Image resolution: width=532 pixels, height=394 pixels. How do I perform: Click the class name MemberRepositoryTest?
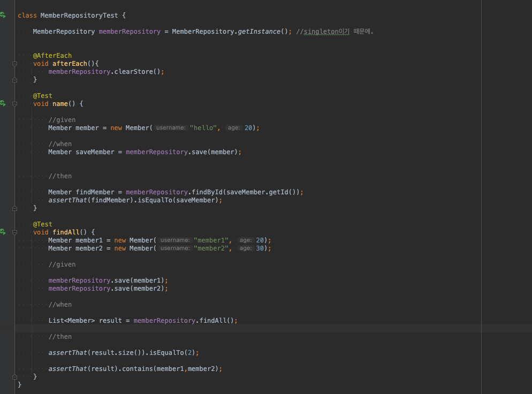coord(79,16)
